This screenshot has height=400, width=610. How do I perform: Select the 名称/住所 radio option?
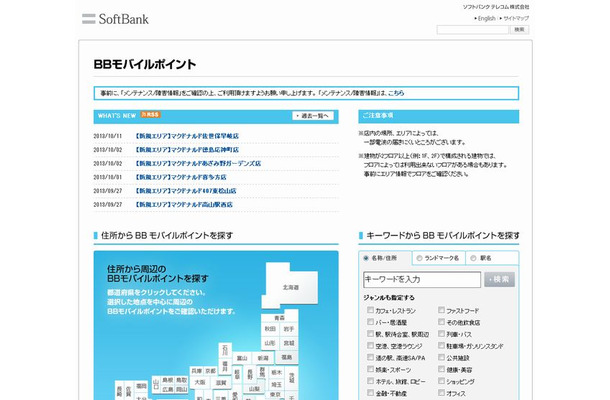pyautogui.click(x=366, y=258)
